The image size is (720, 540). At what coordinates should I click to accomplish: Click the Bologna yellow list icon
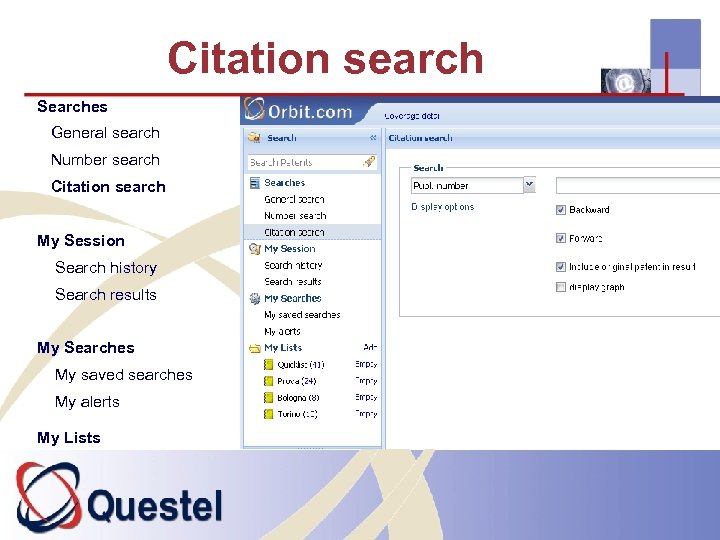pyautogui.click(x=269, y=398)
